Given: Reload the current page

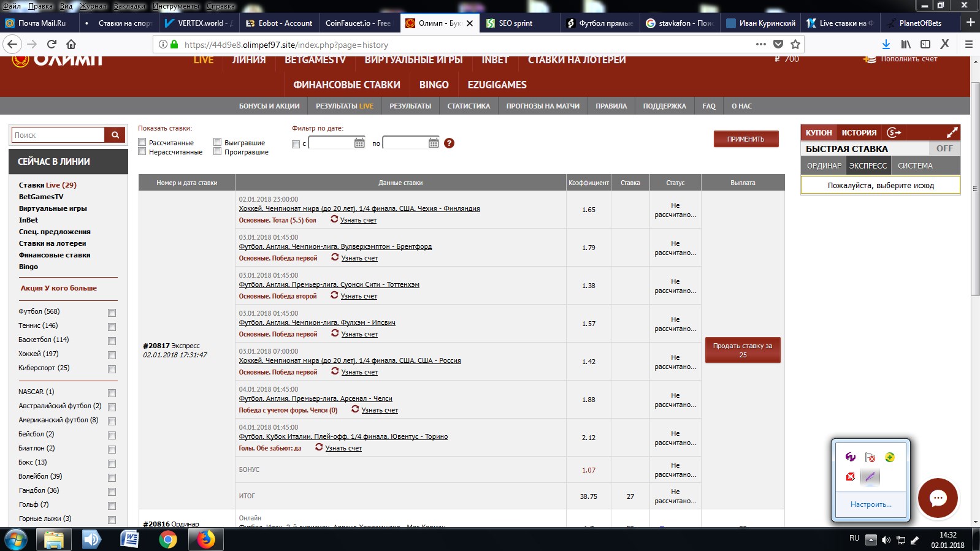Looking at the screenshot, I should pyautogui.click(x=52, y=44).
